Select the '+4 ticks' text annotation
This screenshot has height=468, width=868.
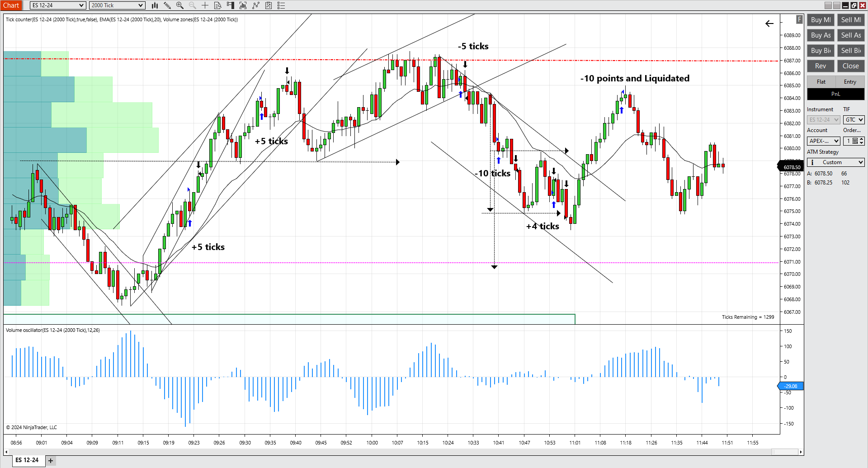pos(542,226)
